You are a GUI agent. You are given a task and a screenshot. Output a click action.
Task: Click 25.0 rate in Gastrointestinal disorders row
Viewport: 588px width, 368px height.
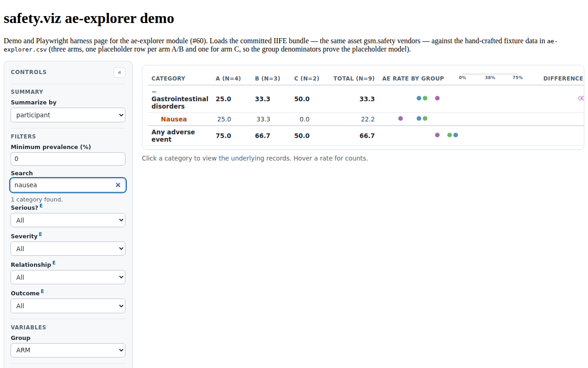click(224, 99)
